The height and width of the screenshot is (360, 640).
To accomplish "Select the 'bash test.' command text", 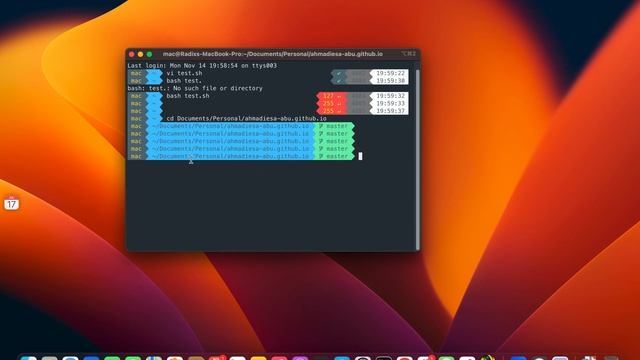I will click(184, 81).
